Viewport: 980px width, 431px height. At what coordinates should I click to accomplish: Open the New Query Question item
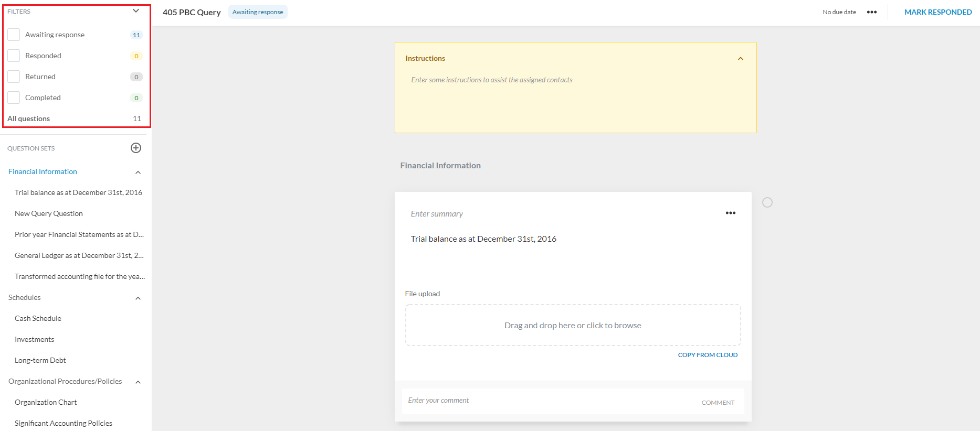click(49, 213)
